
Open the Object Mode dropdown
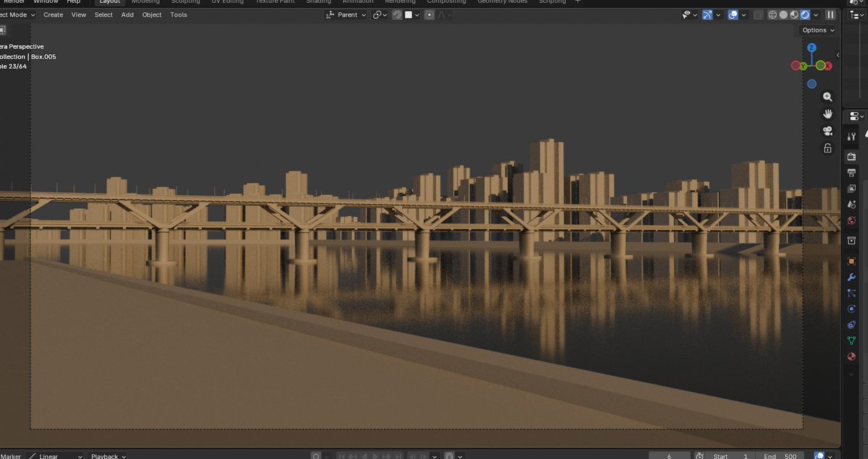[x=17, y=14]
